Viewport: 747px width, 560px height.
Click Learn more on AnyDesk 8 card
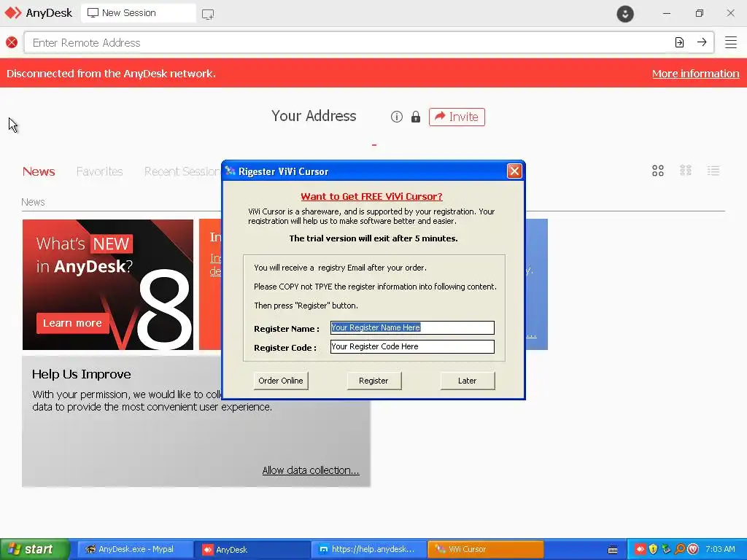(72, 323)
